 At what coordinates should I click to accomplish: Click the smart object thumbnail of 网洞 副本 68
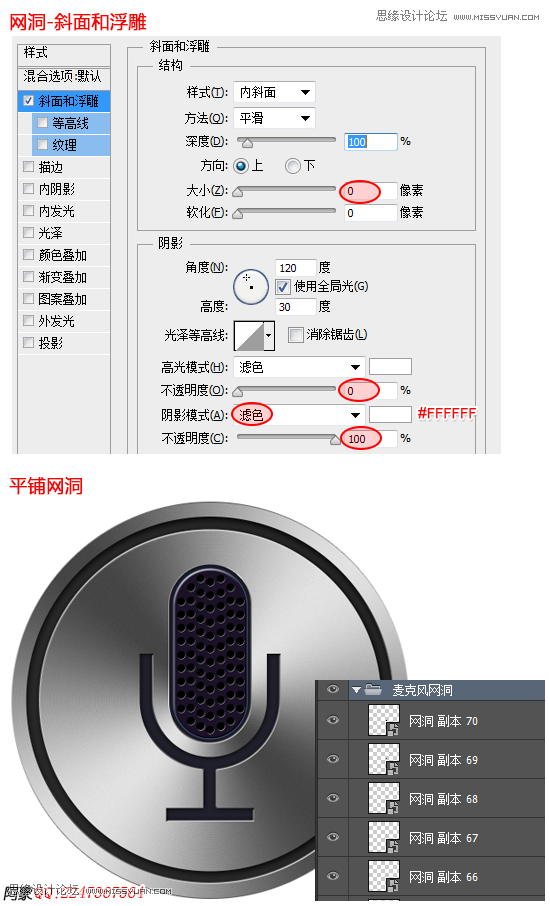384,799
